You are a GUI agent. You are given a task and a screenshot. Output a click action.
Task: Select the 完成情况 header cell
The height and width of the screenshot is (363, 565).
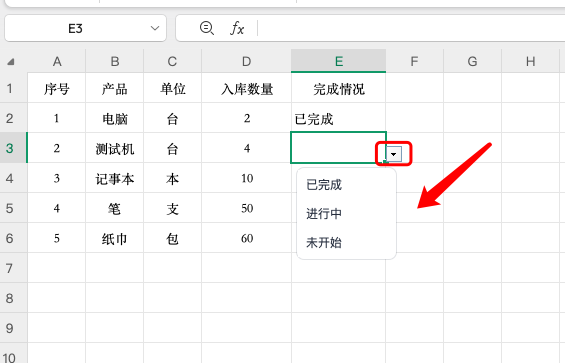(x=338, y=88)
